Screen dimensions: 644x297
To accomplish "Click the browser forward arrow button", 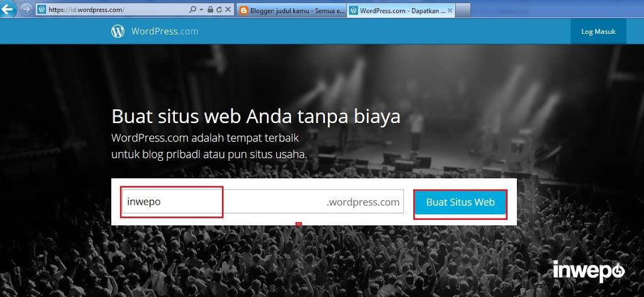I will 26,9.
